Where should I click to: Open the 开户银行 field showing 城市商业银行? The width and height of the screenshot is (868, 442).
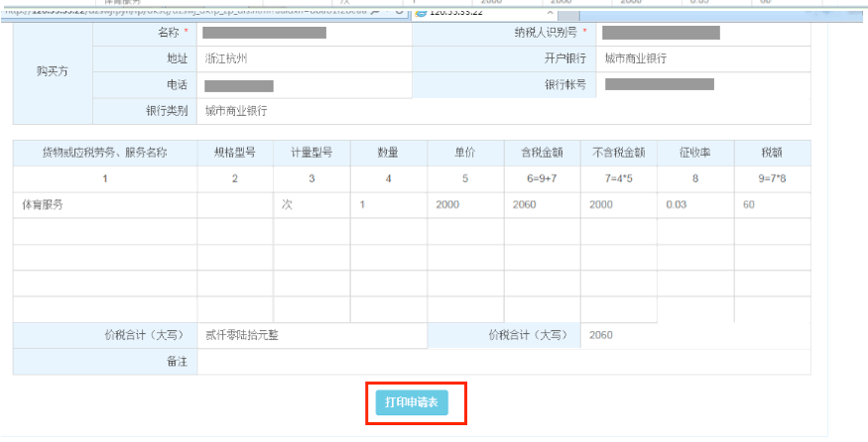click(x=704, y=59)
